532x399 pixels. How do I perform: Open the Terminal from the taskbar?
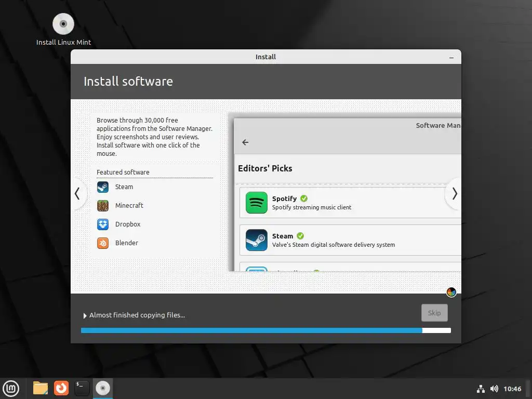point(82,388)
